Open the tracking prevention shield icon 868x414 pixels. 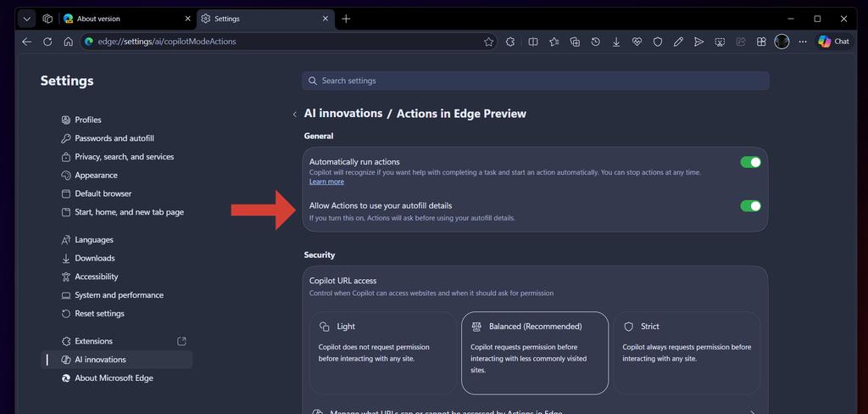pos(658,42)
